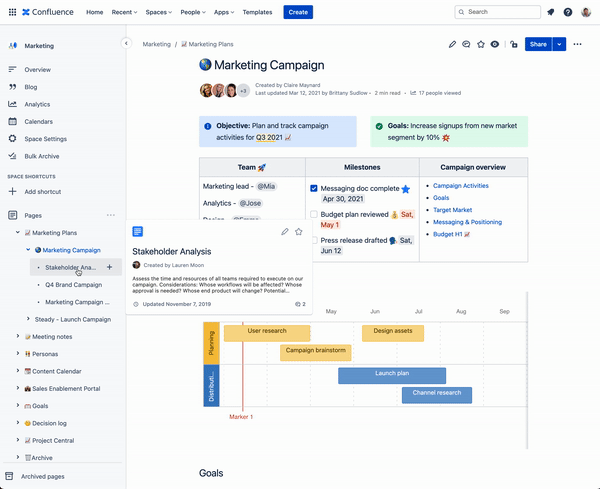600x489 pixels.
Task: Click the Archived pages icon
Action: (x=9, y=476)
